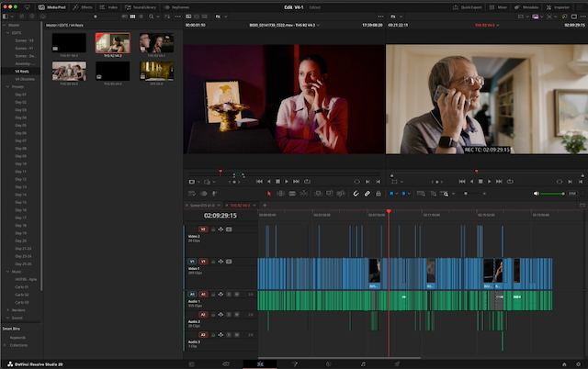Activate the Trim Edit Mode tool
This screenshot has width=588, height=369.
(280, 194)
